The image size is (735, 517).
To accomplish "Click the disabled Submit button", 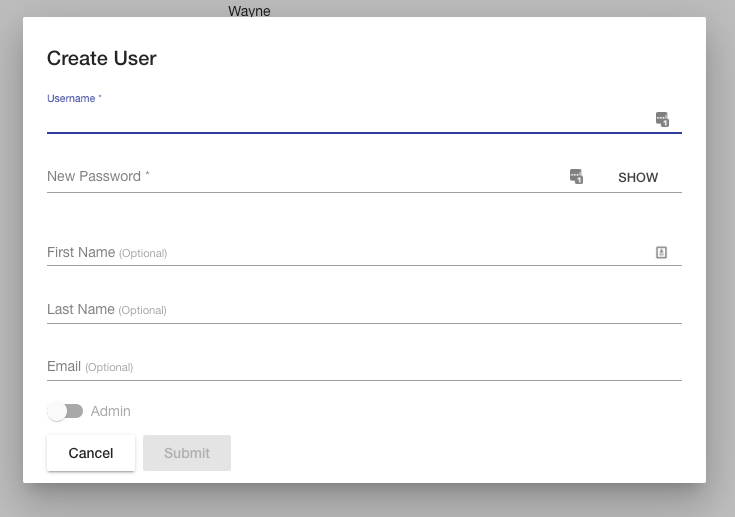I will coord(187,453).
